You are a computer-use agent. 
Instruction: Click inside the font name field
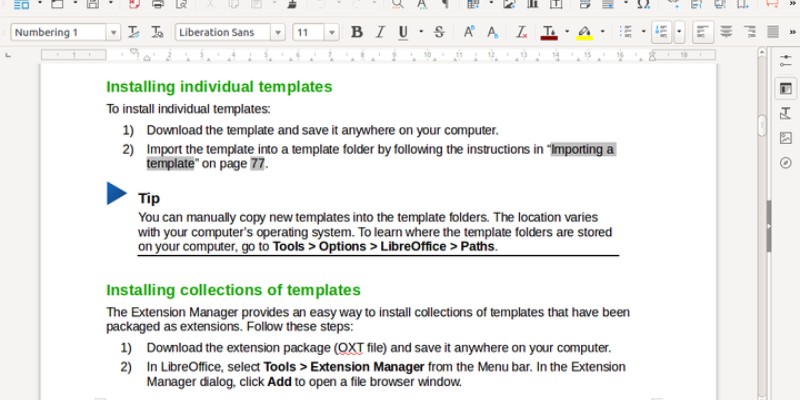click(x=223, y=32)
